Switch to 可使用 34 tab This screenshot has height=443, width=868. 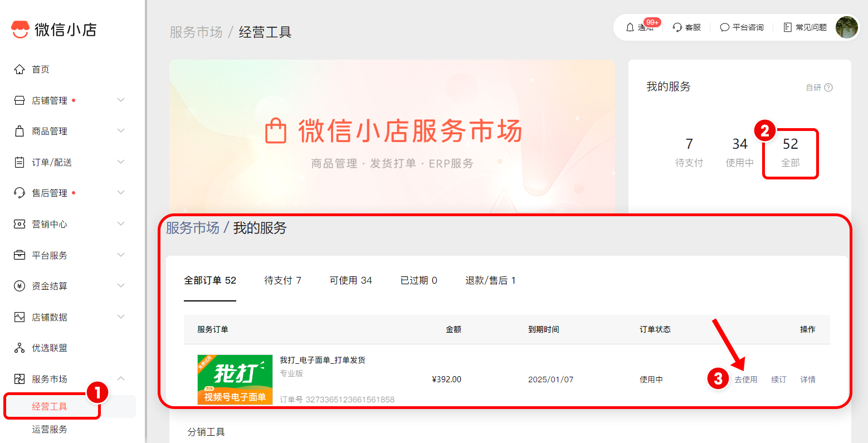pyautogui.click(x=350, y=280)
